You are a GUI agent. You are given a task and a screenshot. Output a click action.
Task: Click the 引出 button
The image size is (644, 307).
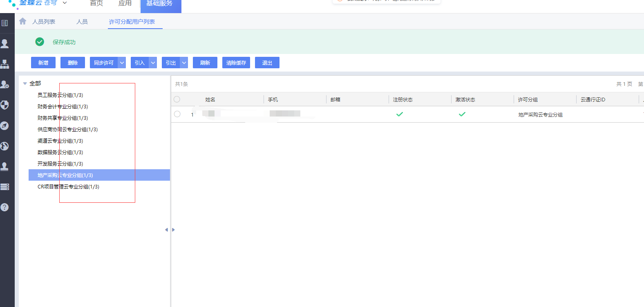click(x=171, y=63)
